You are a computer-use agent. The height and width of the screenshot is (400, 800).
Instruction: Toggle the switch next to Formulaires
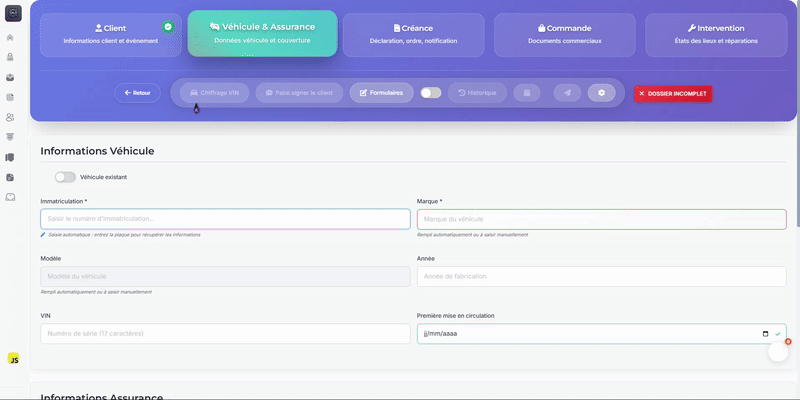430,93
